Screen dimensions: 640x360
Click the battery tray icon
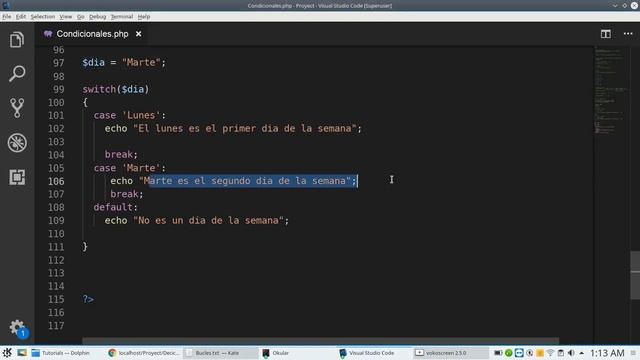pos(498,353)
